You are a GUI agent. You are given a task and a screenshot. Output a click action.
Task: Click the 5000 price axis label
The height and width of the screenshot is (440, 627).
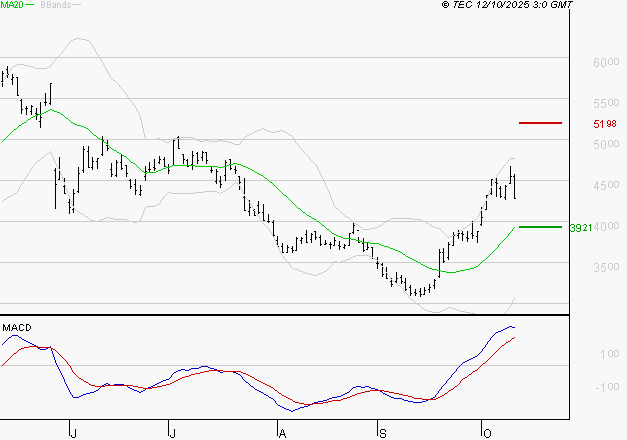[606, 144]
